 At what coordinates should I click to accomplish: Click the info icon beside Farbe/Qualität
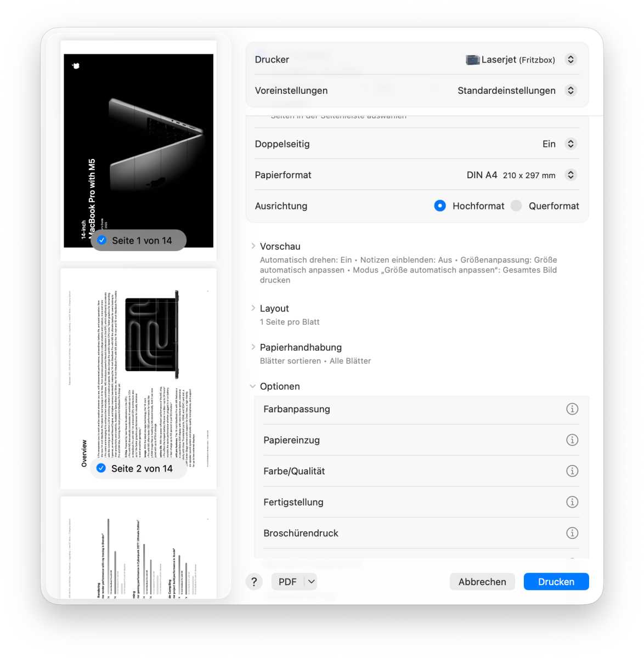coord(572,470)
